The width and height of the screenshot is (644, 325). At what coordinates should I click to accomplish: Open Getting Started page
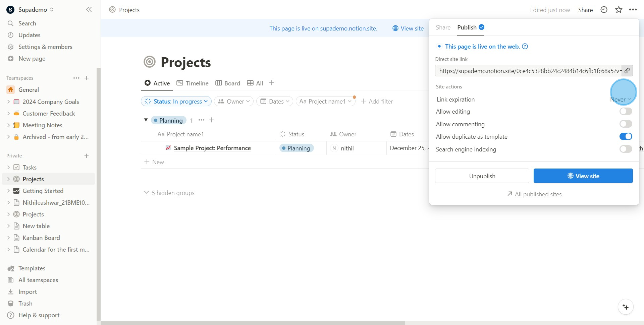point(43,191)
